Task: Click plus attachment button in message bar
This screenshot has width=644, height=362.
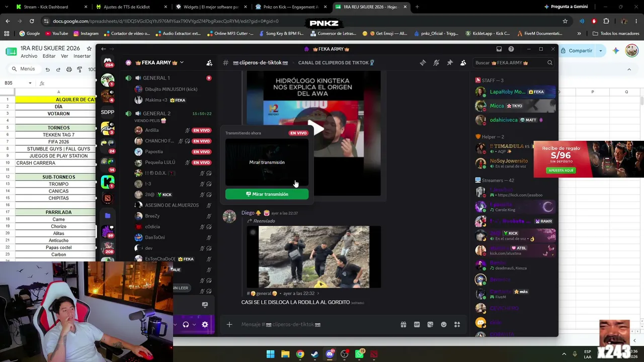Action: point(229,325)
